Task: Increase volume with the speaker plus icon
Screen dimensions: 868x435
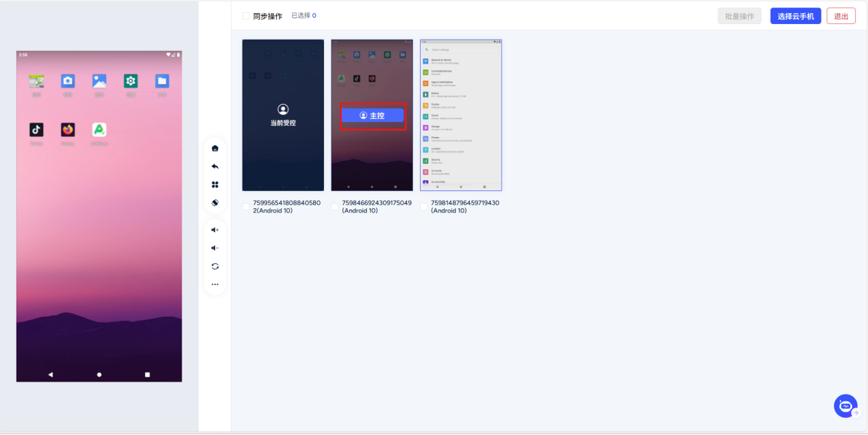Action: pyautogui.click(x=215, y=230)
